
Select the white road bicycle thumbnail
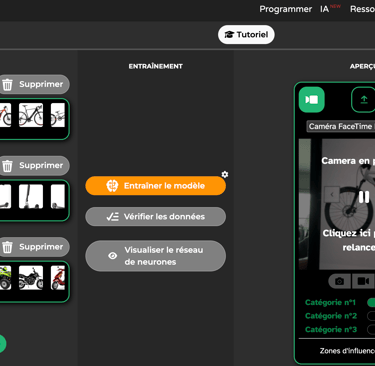tap(31, 115)
